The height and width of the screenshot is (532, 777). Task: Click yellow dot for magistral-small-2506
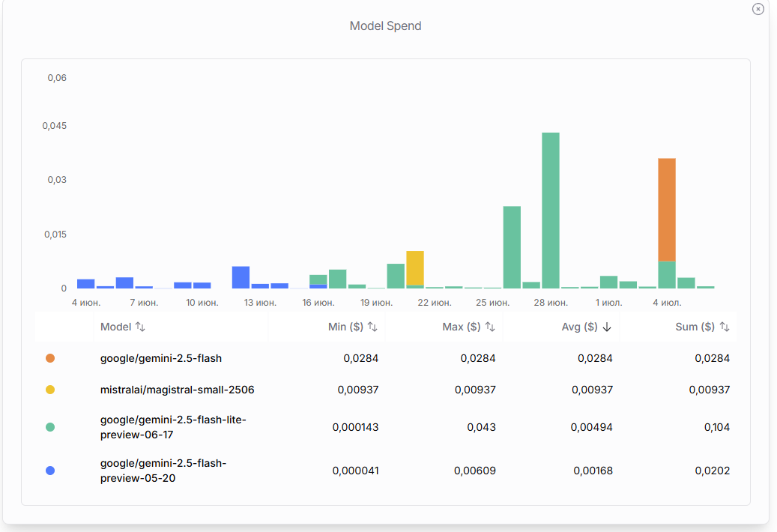pyautogui.click(x=50, y=390)
